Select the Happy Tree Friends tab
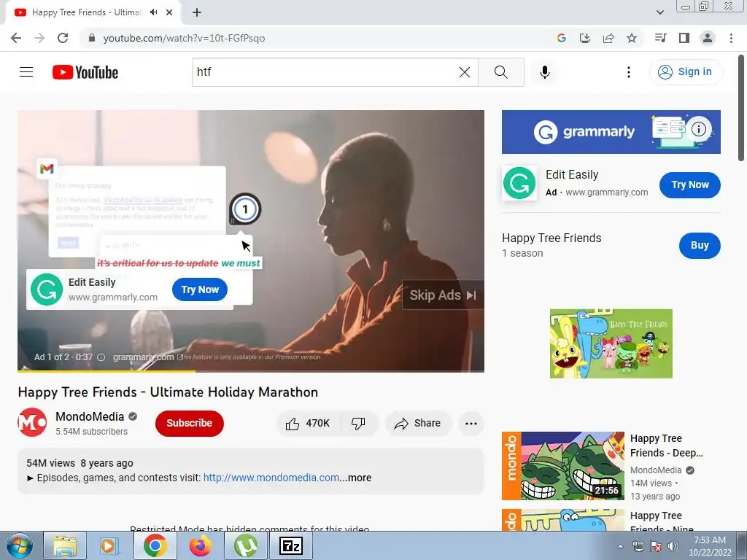The width and height of the screenshot is (747, 560). (x=86, y=12)
